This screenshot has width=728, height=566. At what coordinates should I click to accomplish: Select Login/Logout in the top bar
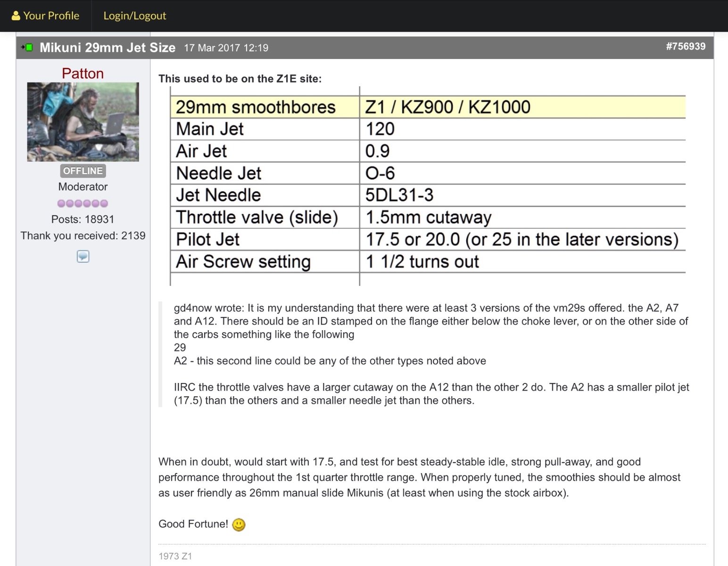(x=134, y=16)
